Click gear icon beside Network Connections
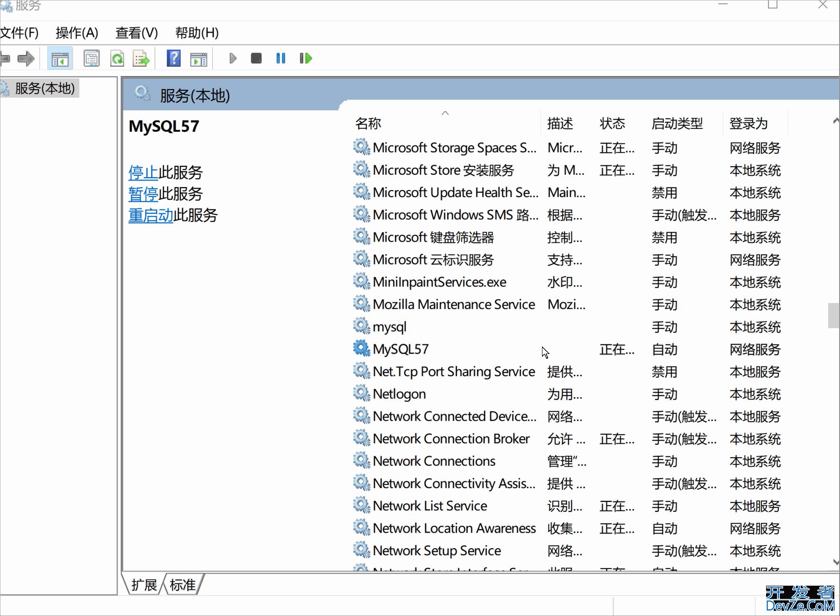The height and width of the screenshot is (616, 840). pos(361,460)
